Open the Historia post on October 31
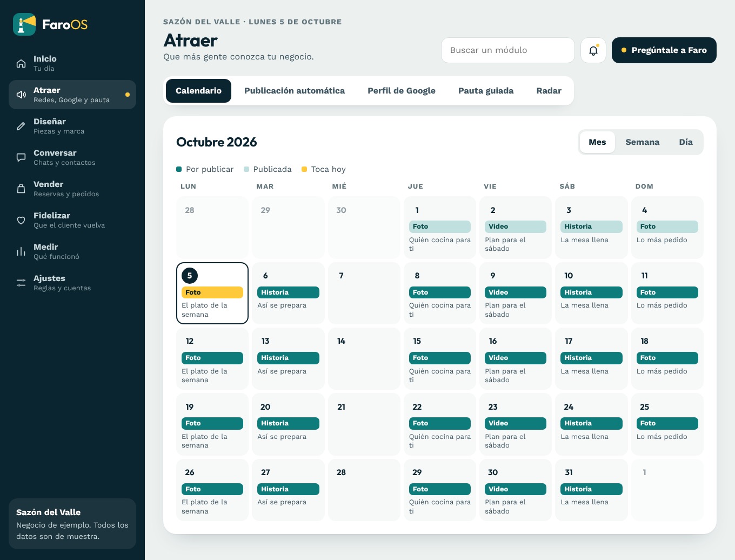This screenshot has height=560, width=735. click(x=591, y=489)
